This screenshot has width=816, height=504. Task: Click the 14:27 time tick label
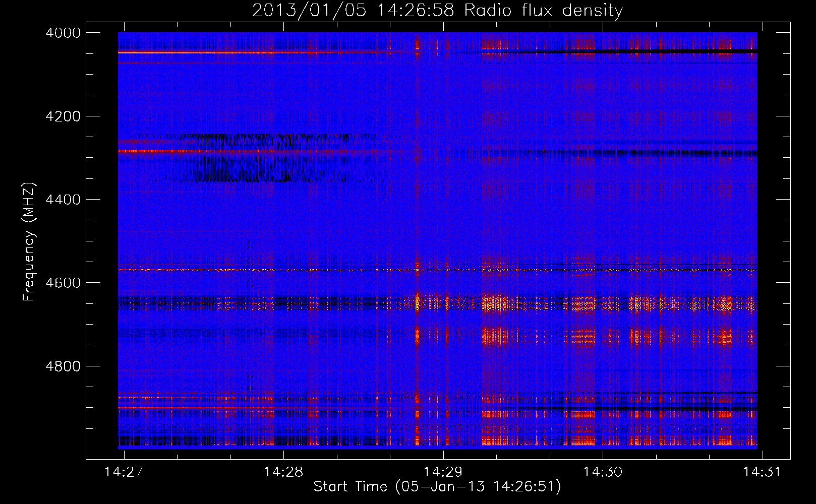point(124,472)
